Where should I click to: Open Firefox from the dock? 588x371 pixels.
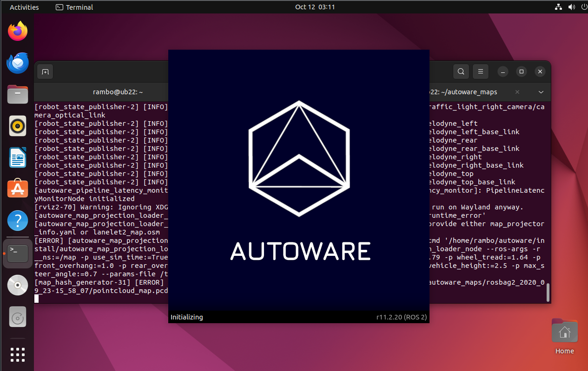click(x=18, y=32)
